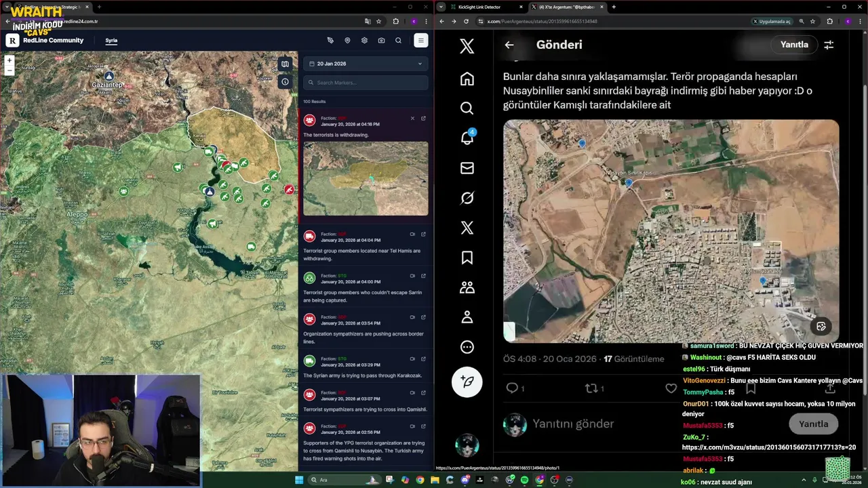
Task: Focus the Search Markers field
Action: [366, 83]
